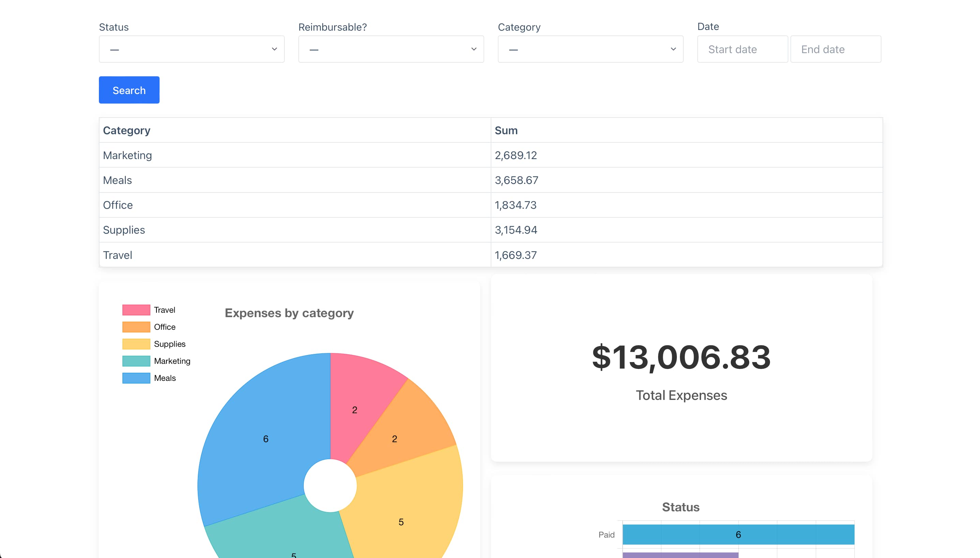The width and height of the screenshot is (980, 558).
Task: Click the Paid status bar
Action: (738, 534)
